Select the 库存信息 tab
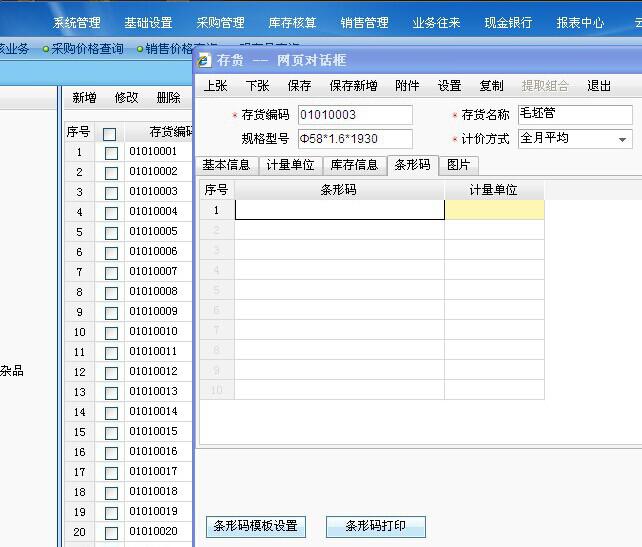Image resolution: width=642 pixels, height=547 pixels. 354,165
